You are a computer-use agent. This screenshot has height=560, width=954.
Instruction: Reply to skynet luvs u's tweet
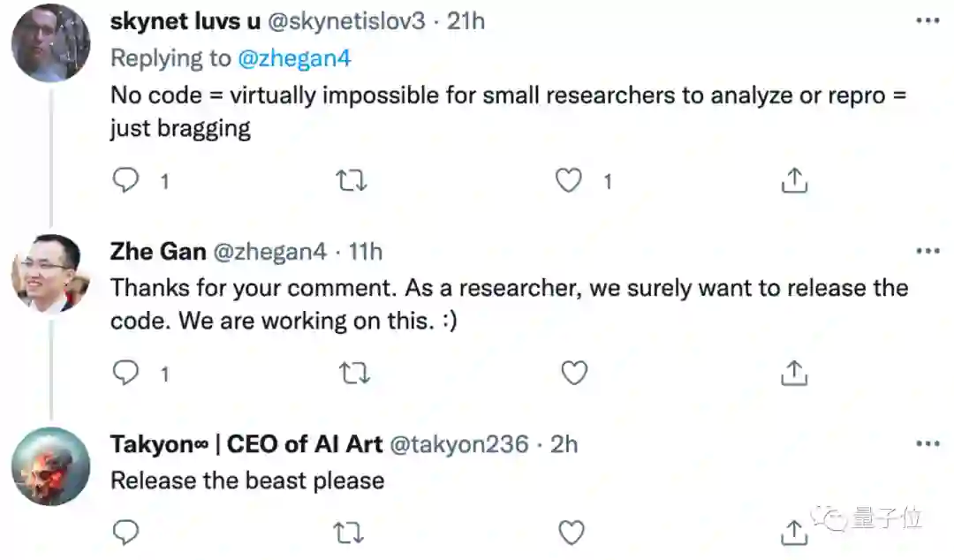126,180
